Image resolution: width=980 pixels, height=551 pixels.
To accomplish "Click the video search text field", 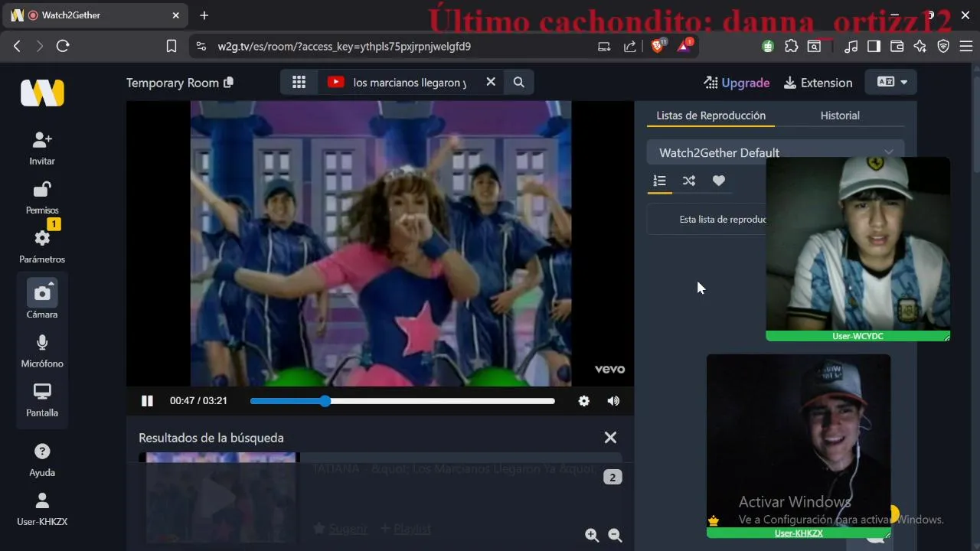I will (x=410, y=82).
